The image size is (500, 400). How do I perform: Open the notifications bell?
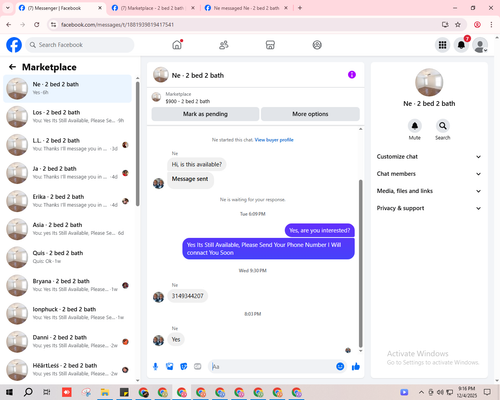(461, 45)
